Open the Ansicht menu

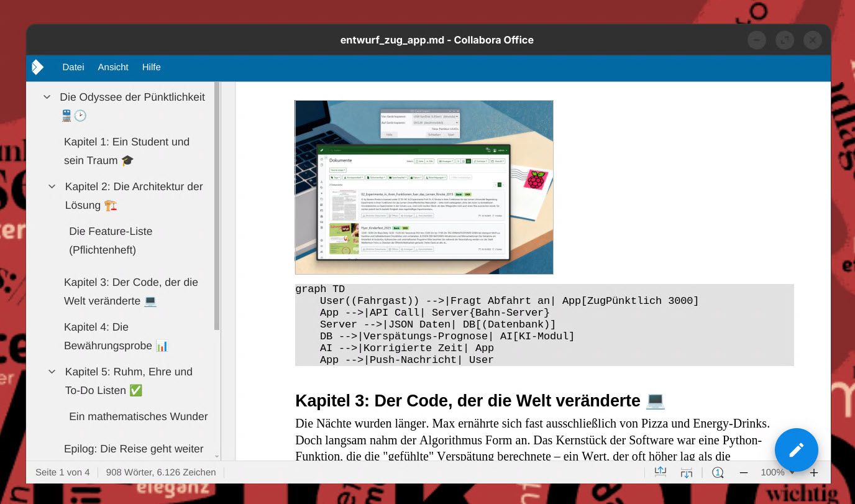(x=113, y=67)
